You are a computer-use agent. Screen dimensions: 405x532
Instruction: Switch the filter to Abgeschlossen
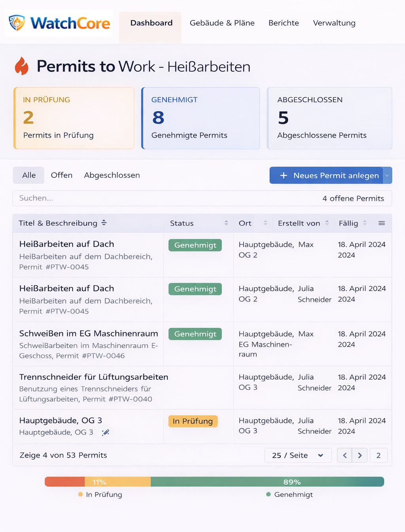pyautogui.click(x=112, y=175)
